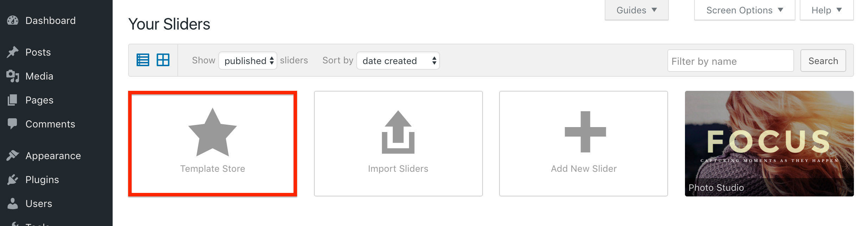The image size is (868, 226).
Task: Open Dashboard via its gauge icon
Action: pos(13,20)
